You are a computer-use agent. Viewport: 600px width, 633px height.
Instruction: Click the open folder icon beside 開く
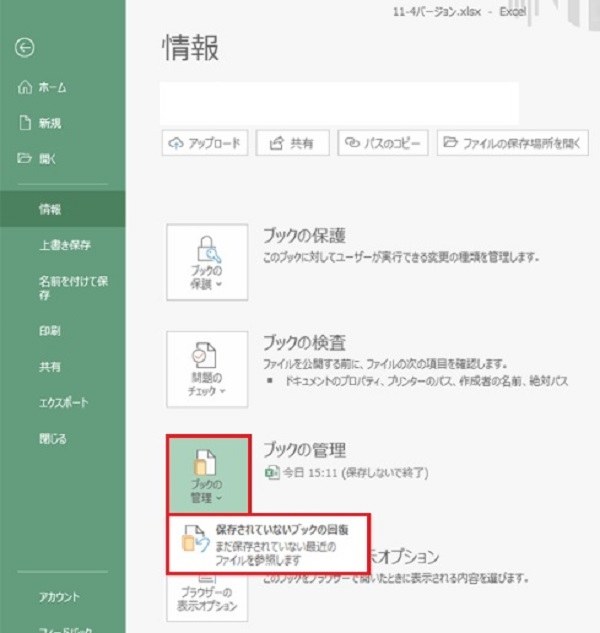(24, 158)
